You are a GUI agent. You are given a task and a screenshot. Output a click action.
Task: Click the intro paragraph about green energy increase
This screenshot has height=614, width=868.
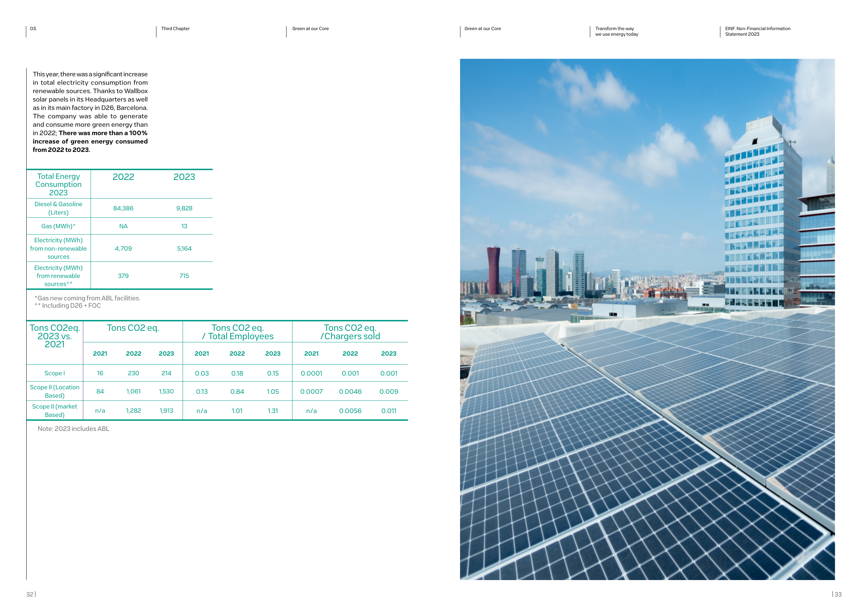click(90, 112)
